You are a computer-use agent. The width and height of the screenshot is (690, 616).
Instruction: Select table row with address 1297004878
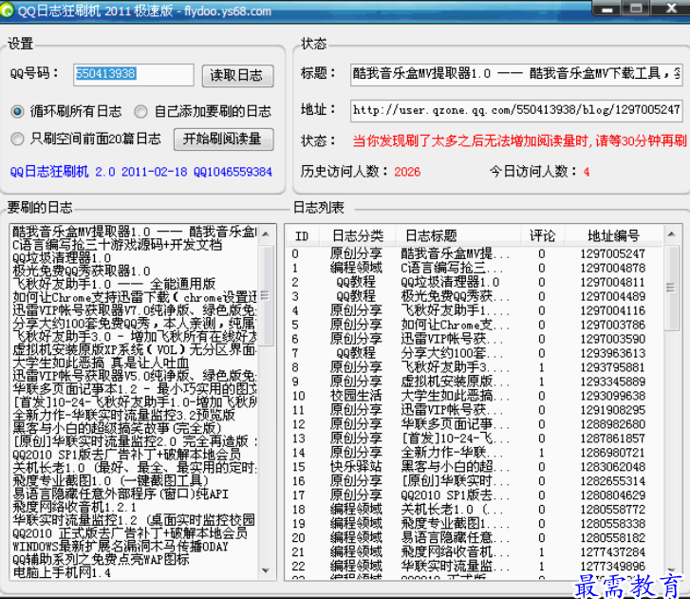click(x=475, y=268)
